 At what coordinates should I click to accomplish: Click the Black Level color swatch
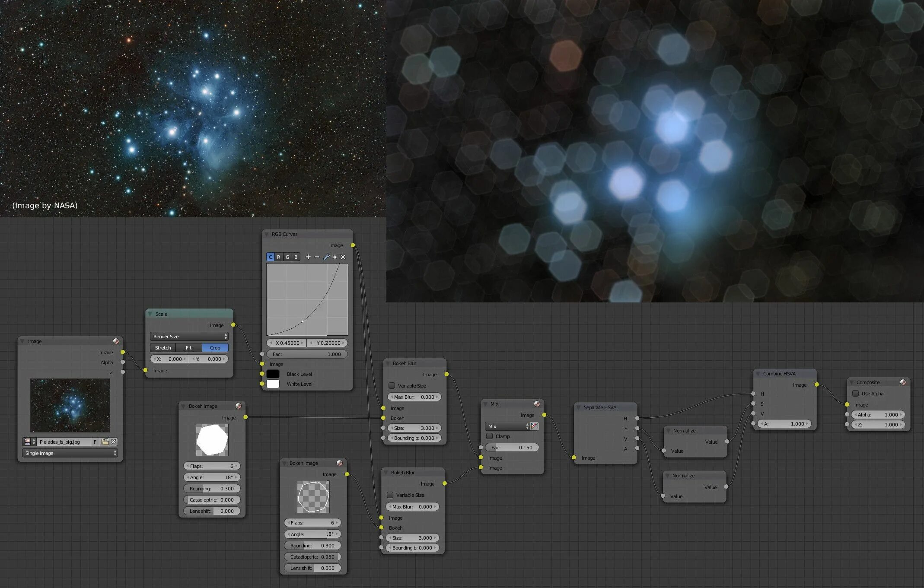[x=273, y=374]
